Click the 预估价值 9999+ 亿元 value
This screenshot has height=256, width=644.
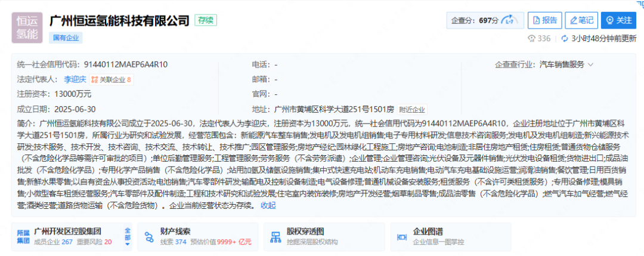(x=234, y=242)
